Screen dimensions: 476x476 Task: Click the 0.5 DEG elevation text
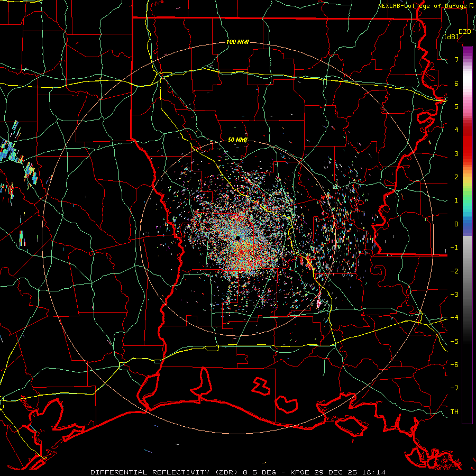pos(260,472)
